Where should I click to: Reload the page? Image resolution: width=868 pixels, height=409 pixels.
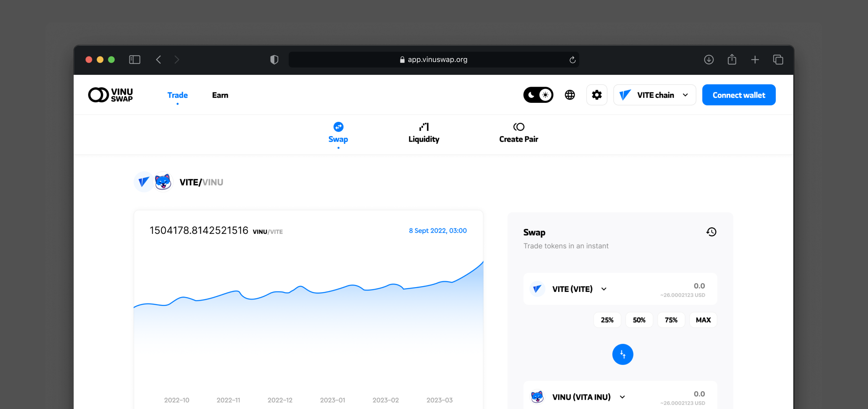pos(572,60)
